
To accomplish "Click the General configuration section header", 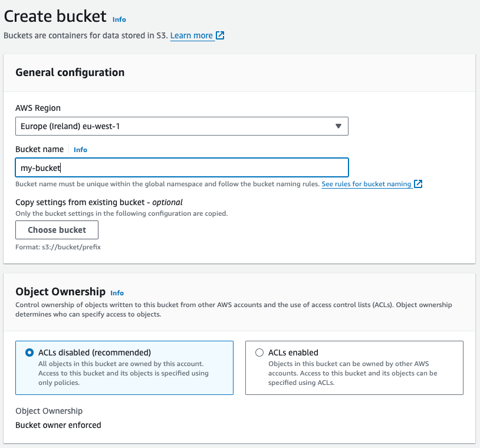I will [x=70, y=73].
